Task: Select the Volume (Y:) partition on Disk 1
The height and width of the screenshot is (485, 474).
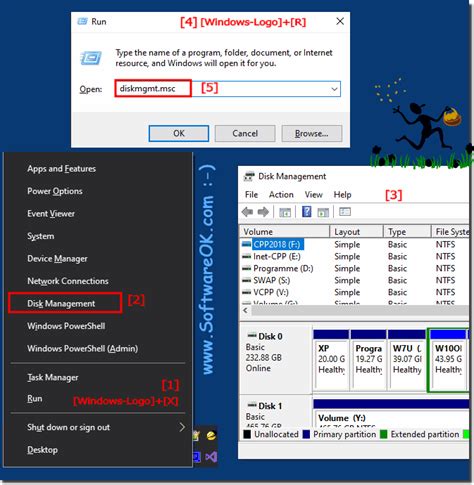Action: [391, 413]
